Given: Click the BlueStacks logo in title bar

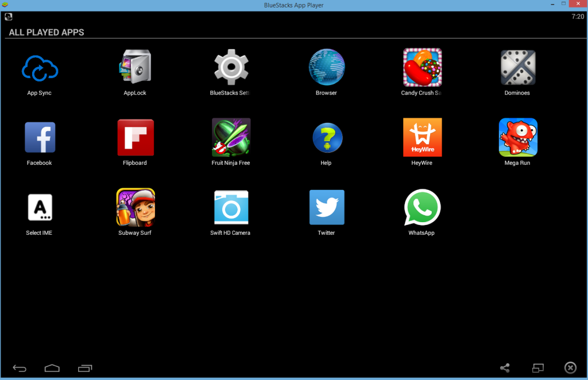Looking at the screenshot, I should [x=5, y=5].
